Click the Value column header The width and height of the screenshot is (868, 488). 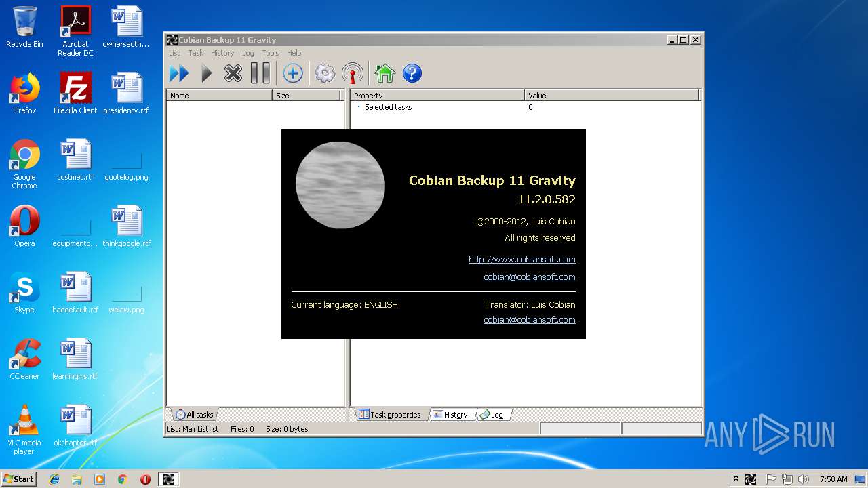(x=612, y=96)
